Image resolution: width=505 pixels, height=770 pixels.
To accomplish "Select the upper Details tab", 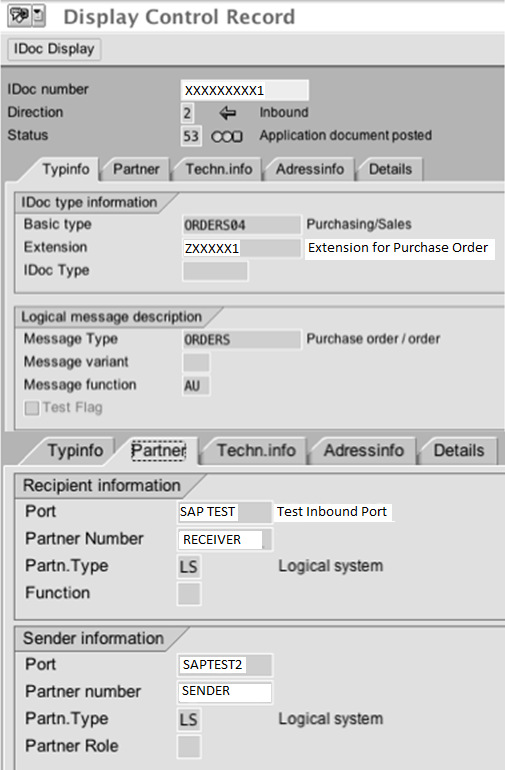I will tap(390, 169).
